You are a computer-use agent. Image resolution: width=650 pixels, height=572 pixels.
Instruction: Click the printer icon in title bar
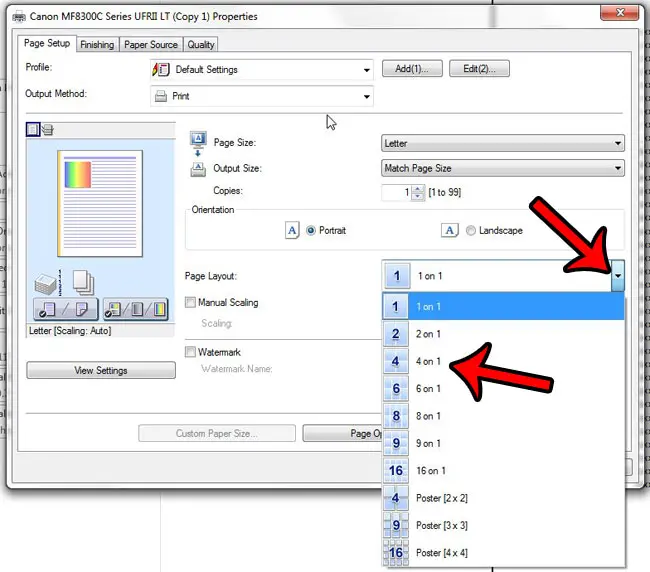[19, 17]
